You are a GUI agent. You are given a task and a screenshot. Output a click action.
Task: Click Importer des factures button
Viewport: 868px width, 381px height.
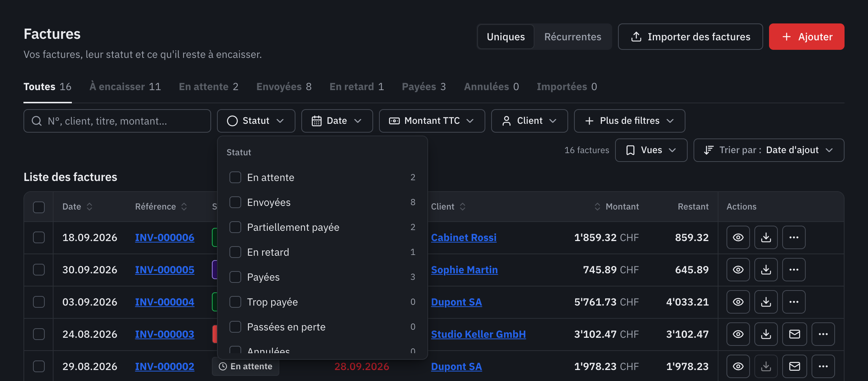point(690,37)
